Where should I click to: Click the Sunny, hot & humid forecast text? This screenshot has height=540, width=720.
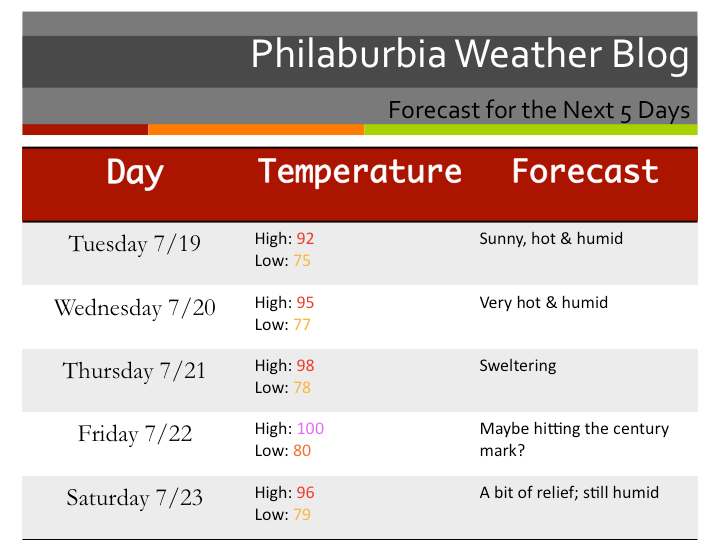551,239
